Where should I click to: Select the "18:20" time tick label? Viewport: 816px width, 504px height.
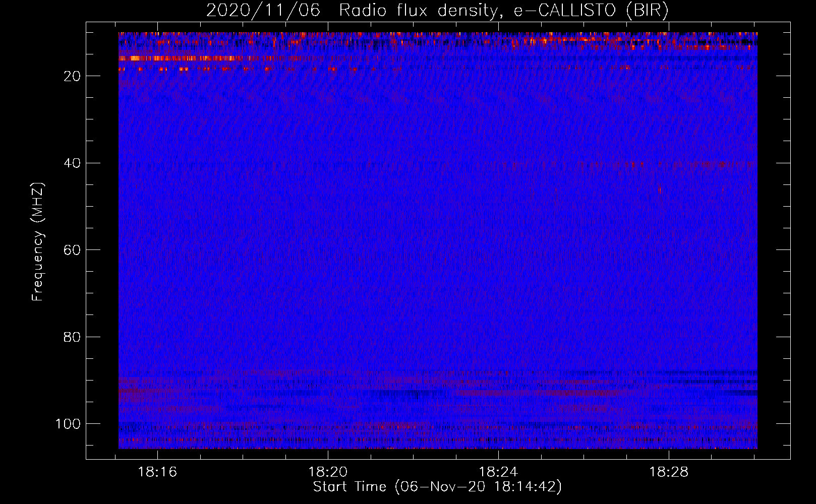coord(328,472)
